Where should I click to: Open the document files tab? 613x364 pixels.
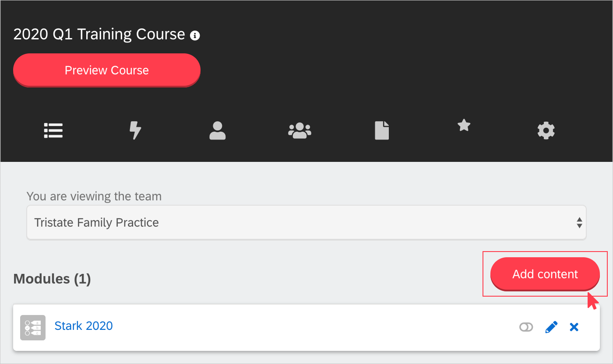tap(382, 130)
